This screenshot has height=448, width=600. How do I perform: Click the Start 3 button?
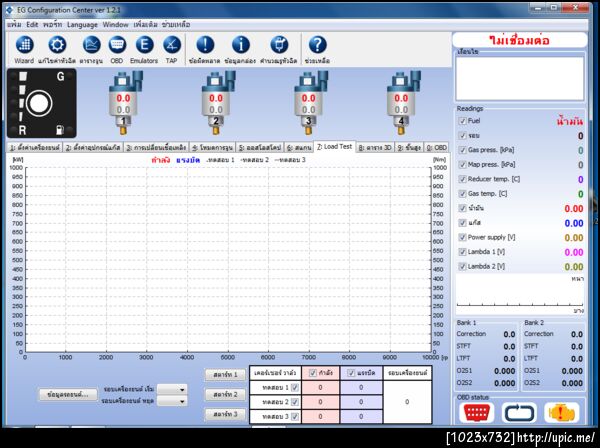click(225, 414)
